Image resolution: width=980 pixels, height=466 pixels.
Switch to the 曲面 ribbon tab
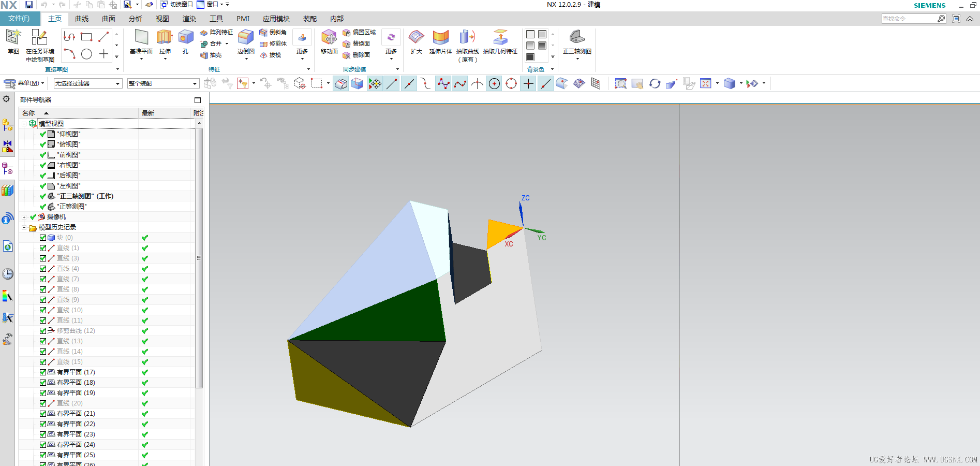pos(109,19)
